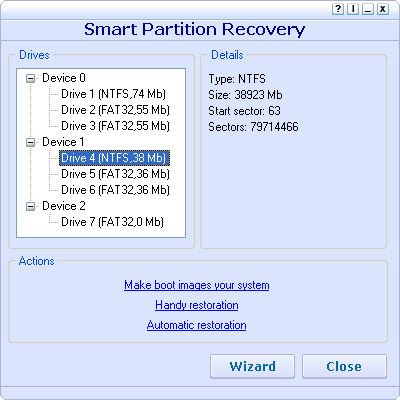The image size is (400, 400).
Task: Select Drive 7 (FAT32,0 Mb)
Action: (112, 222)
